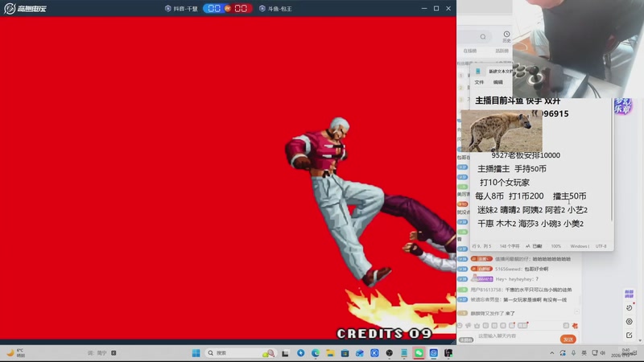Screen dimensions: 644x362
Task: Click the orange 发送 send button
Action: pos(568,339)
